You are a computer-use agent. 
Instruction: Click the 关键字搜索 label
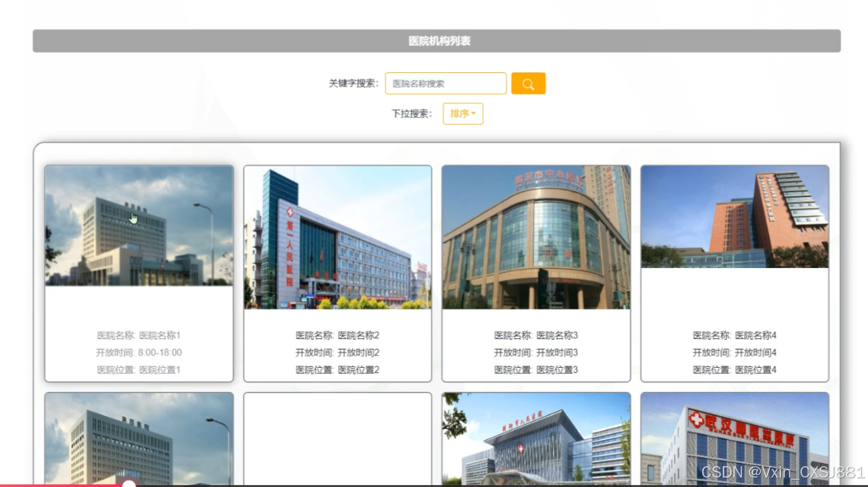point(354,84)
